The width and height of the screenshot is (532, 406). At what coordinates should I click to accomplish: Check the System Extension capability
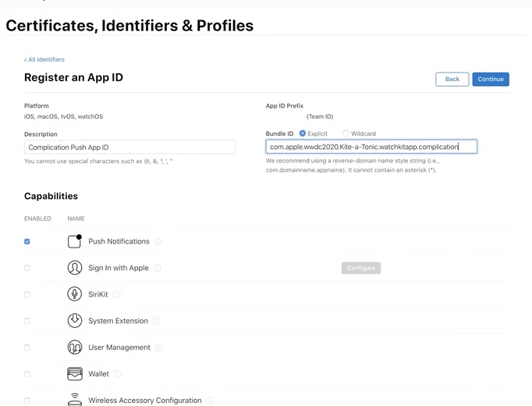pyautogui.click(x=27, y=321)
